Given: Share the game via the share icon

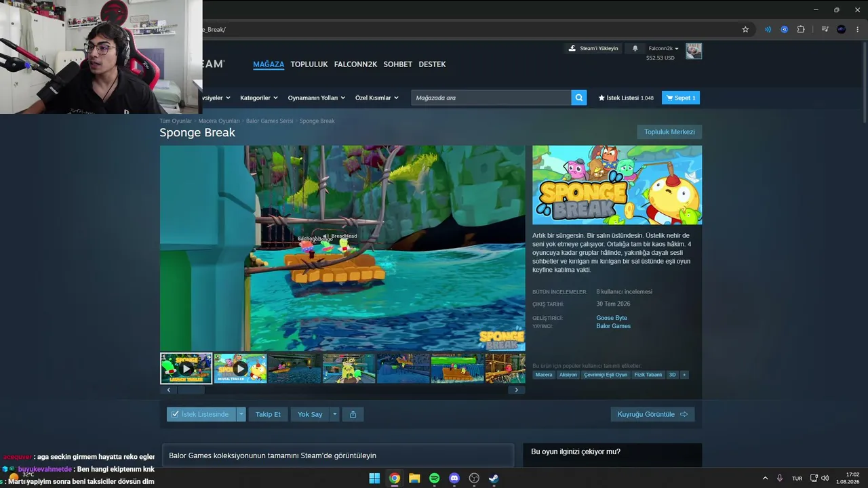Looking at the screenshot, I should coord(353,414).
